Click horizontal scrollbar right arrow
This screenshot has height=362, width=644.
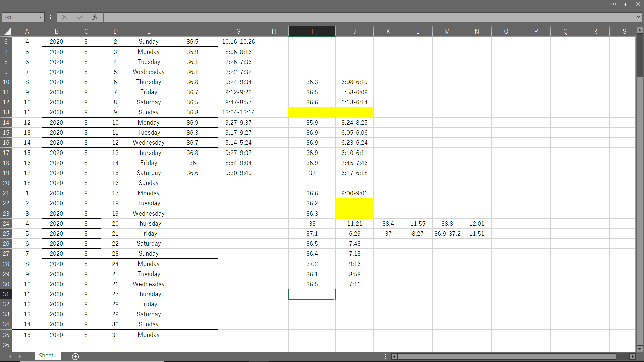click(633, 356)
